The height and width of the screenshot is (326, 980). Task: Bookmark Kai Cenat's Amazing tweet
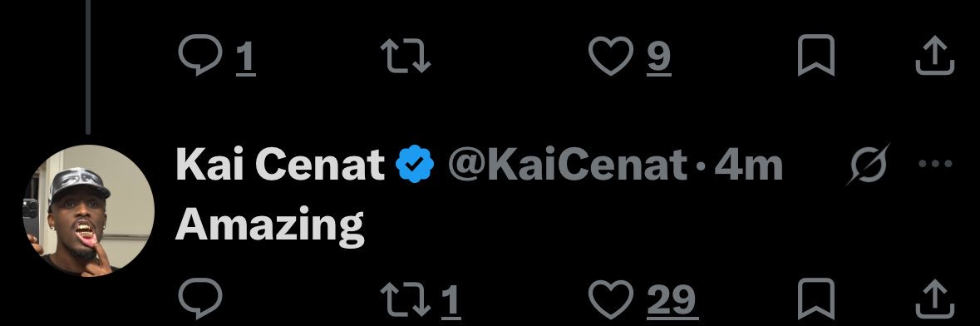pos(816,299)
